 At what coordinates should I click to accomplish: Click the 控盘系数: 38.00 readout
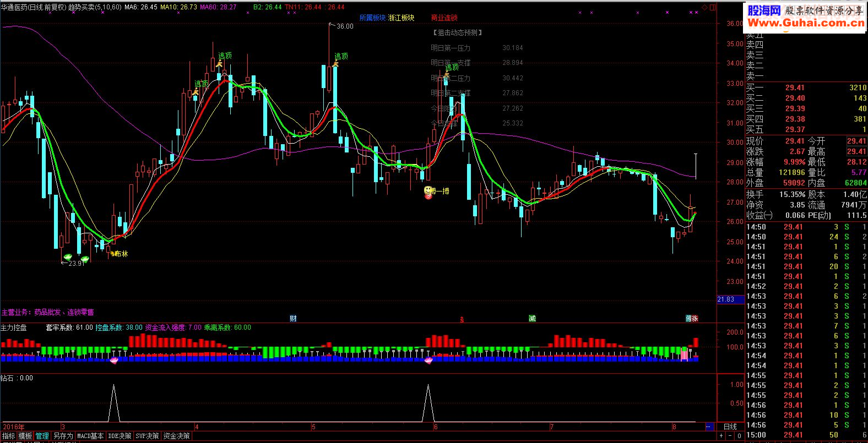[x=119, y=327]
